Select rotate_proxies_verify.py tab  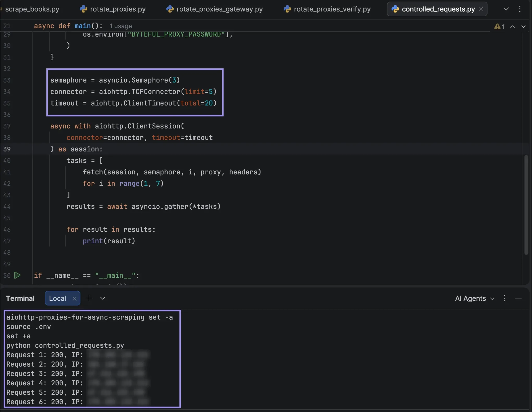[327, 9]
